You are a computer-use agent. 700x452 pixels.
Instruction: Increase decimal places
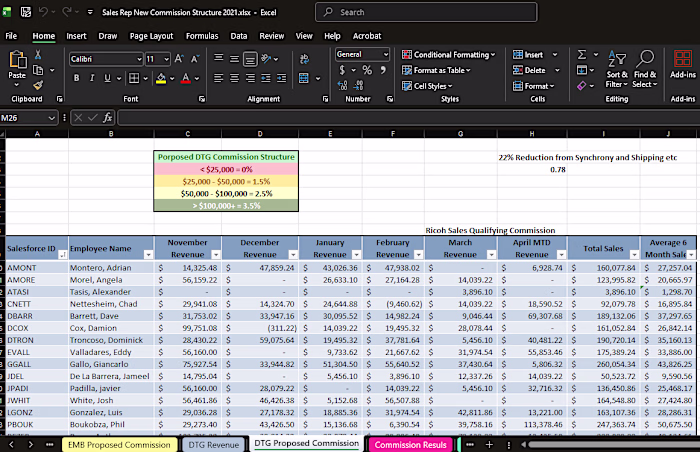coord(342,85)
